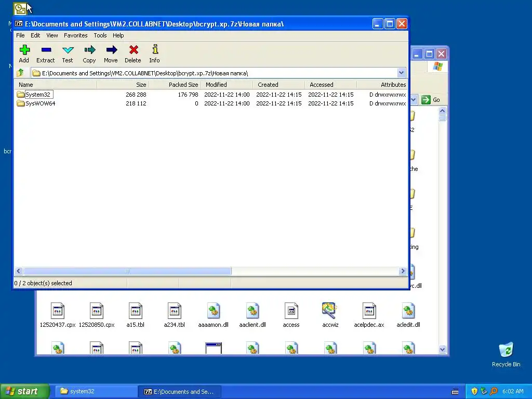
Task: Click the keyboard icon in the taskbar
Action: click(455, 392)
